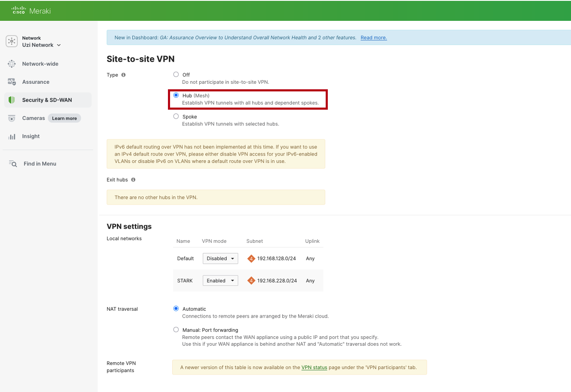Click the Find in Menu search icon
The width and height of the screenshot is (571, 392).
click(x=13, y=164)
